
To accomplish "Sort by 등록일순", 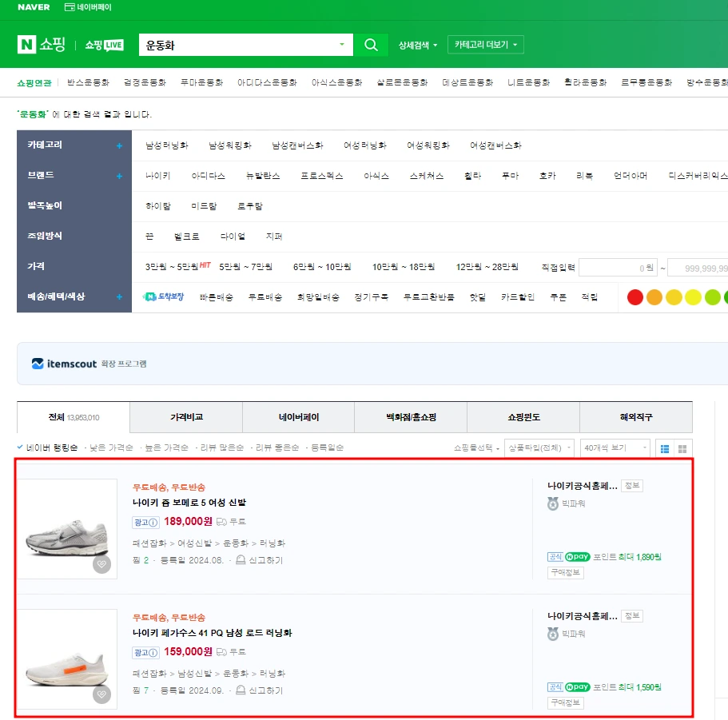I will (327, 448).
